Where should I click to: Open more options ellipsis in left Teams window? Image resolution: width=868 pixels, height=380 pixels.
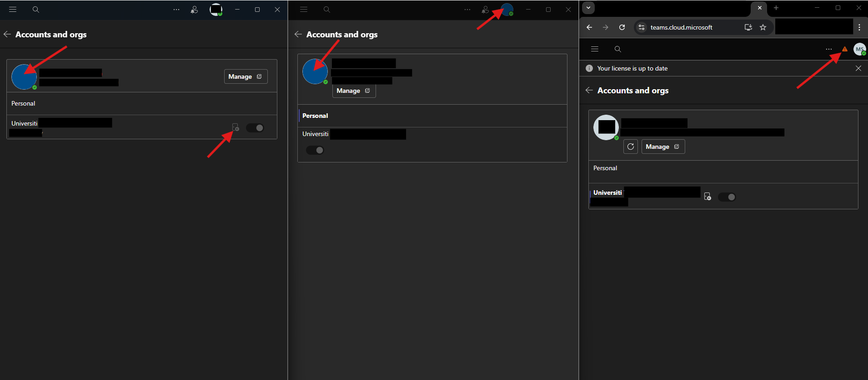click(x=176, y=10)
